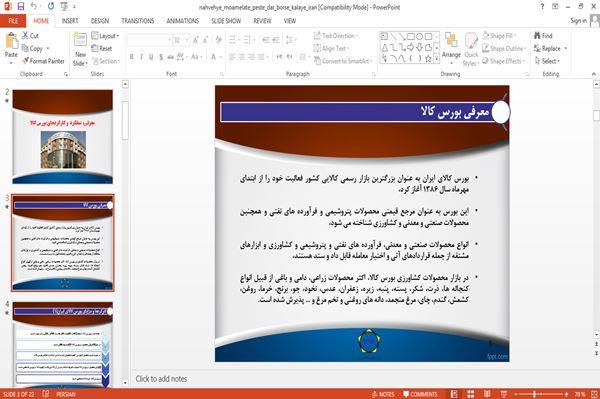The width and height of the screenshot is (600, 399).
Task: Toggle NOTES pane in status bar
Action: (383, 394)
